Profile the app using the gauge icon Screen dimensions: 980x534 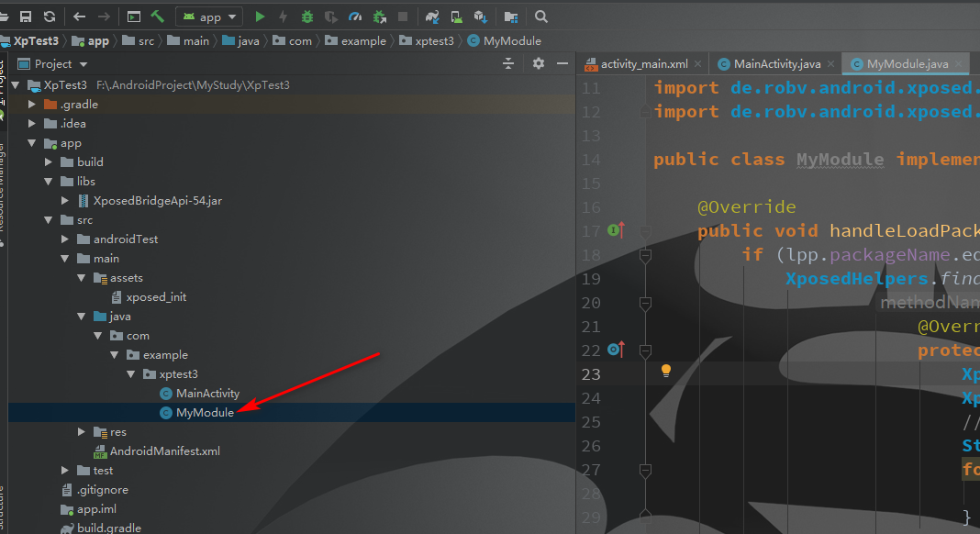pos(356,16)
